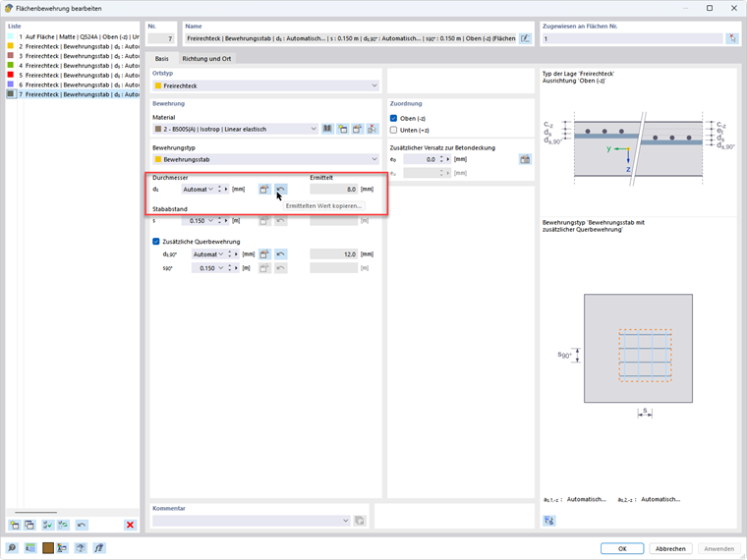
Task: Click the e₀ value field showing 0.0
Action: [x=421, y=159]
